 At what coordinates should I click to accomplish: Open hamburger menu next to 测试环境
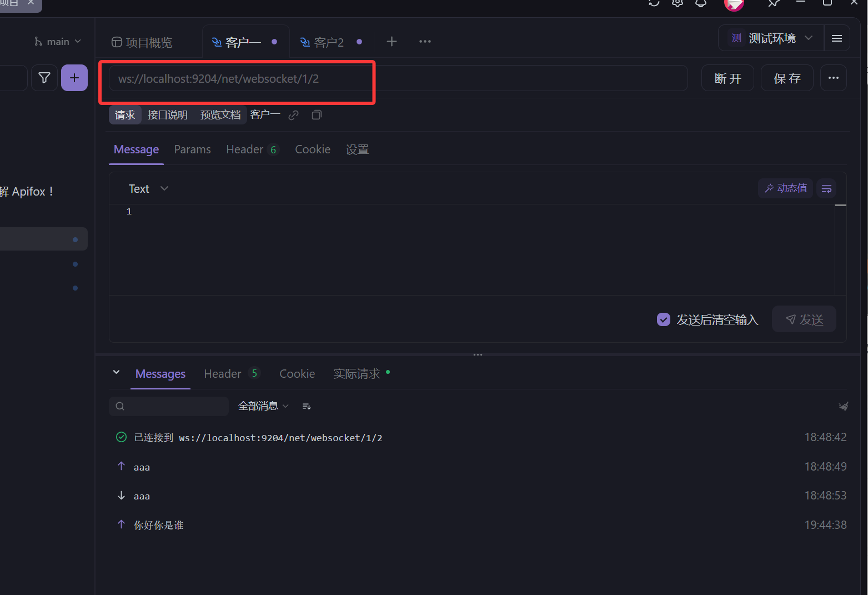[x=836, y=38]
